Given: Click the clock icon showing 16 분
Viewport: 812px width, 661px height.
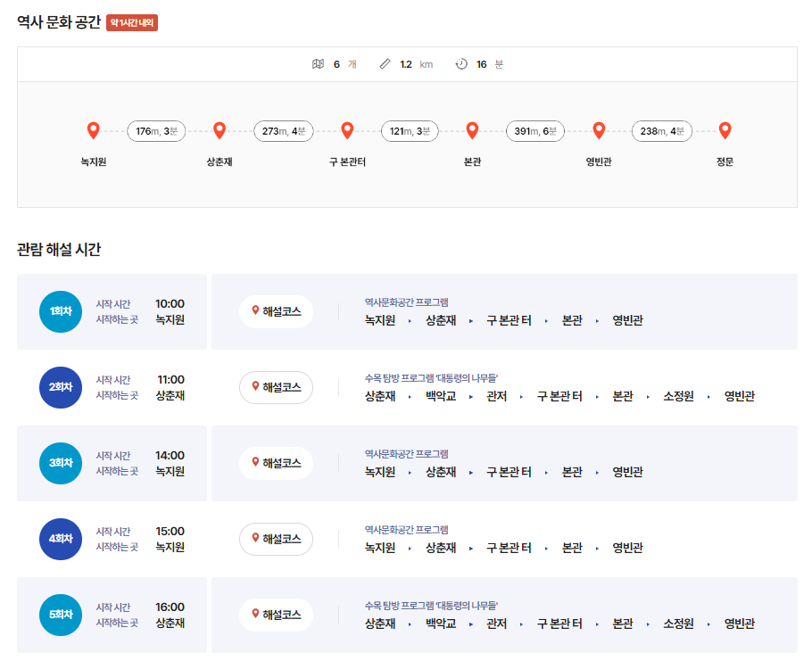Looking at the screenshot, I should [x=461, y=63].
